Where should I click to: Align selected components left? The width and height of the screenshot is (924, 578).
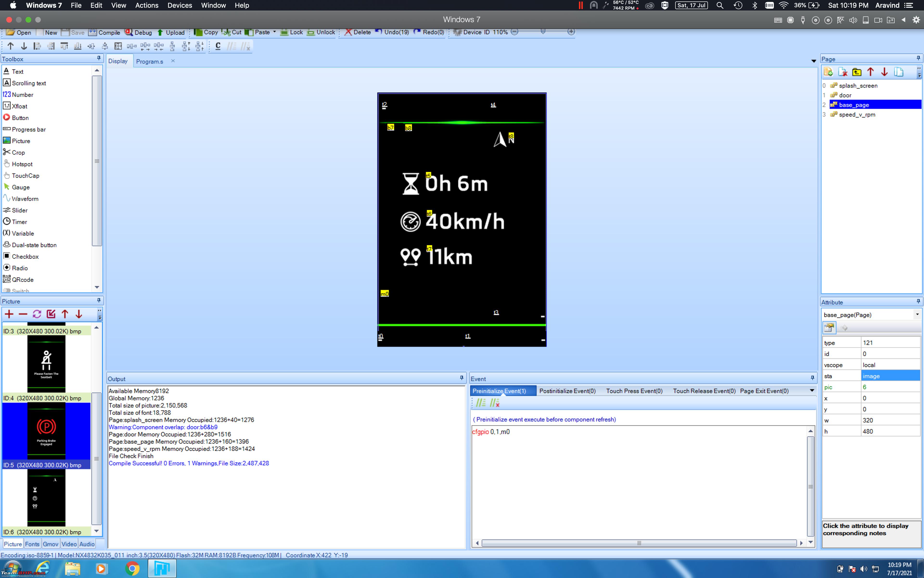pyautogui.click(x=37, y=46)
